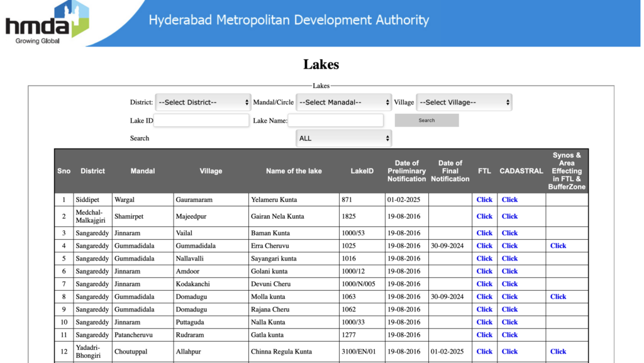Screen dimensions: 644x363
Task: Open FTL link for Rajana Cheru
Action: point(484,309)
